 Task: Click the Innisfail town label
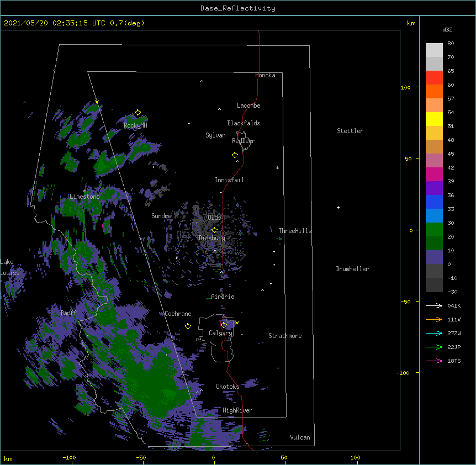(229, 180)
